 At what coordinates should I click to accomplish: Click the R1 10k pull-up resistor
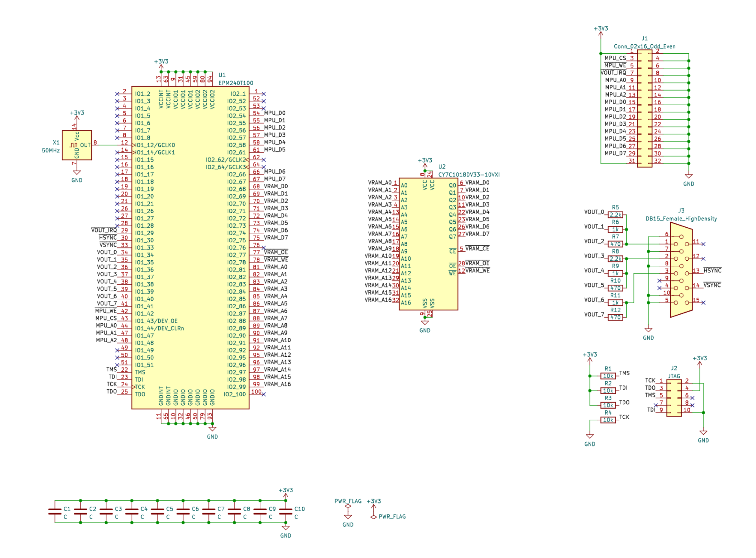click(608, 376)
